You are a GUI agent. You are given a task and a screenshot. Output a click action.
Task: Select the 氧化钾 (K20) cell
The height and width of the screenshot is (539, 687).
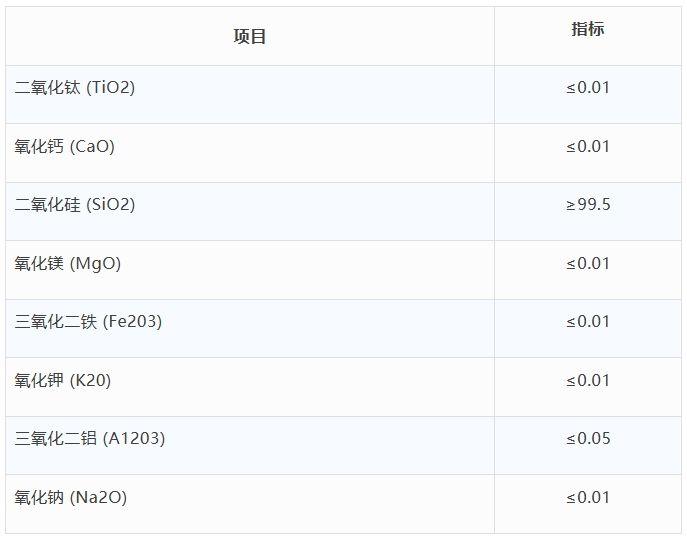point(250,387)
